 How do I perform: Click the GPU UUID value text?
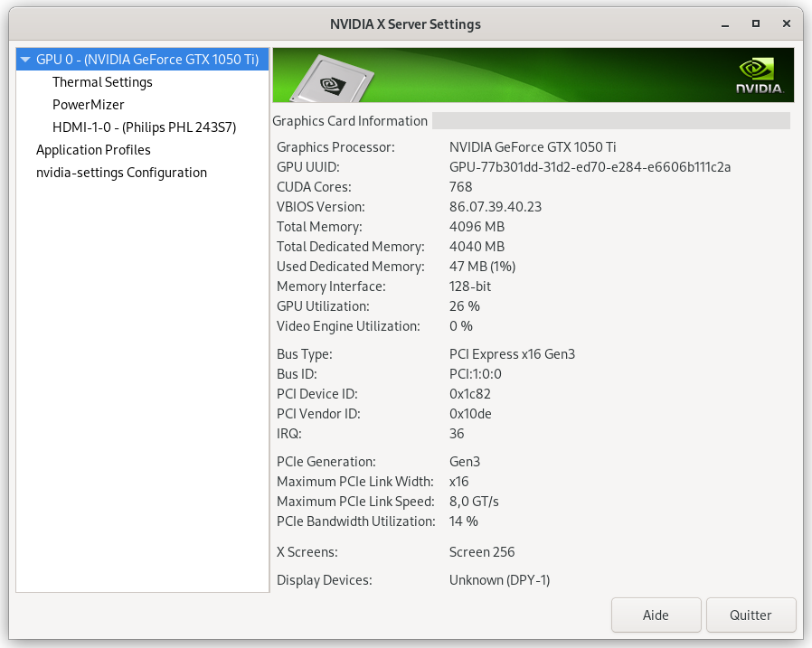tap(590, 167)
